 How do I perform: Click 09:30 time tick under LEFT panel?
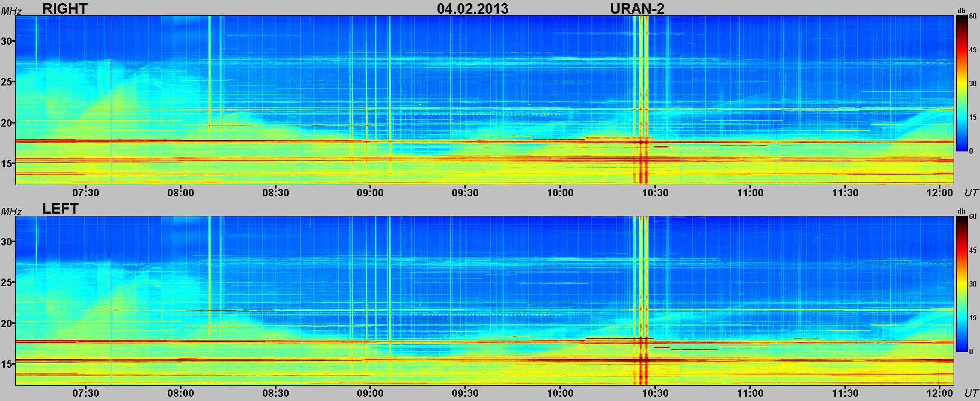coord(465,393)
